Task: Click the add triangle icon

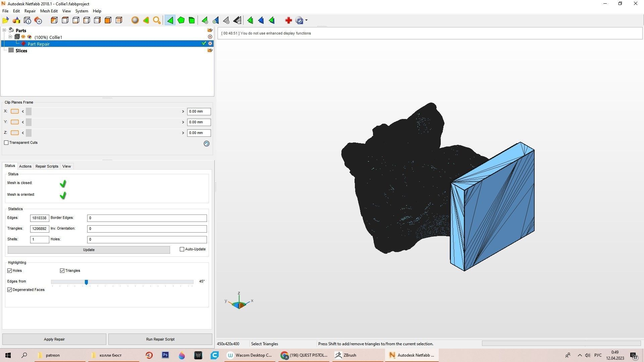Action: pyautogui.click(x=205, y=20)
